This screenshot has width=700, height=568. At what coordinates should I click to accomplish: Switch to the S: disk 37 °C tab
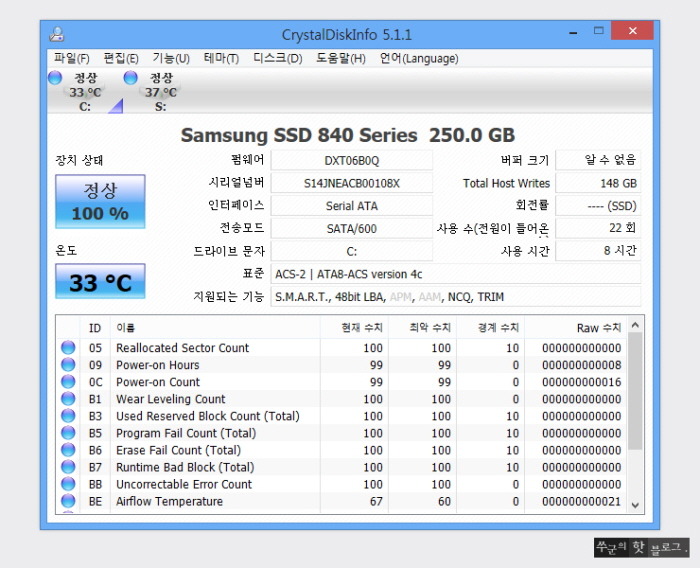coord(161,92)
